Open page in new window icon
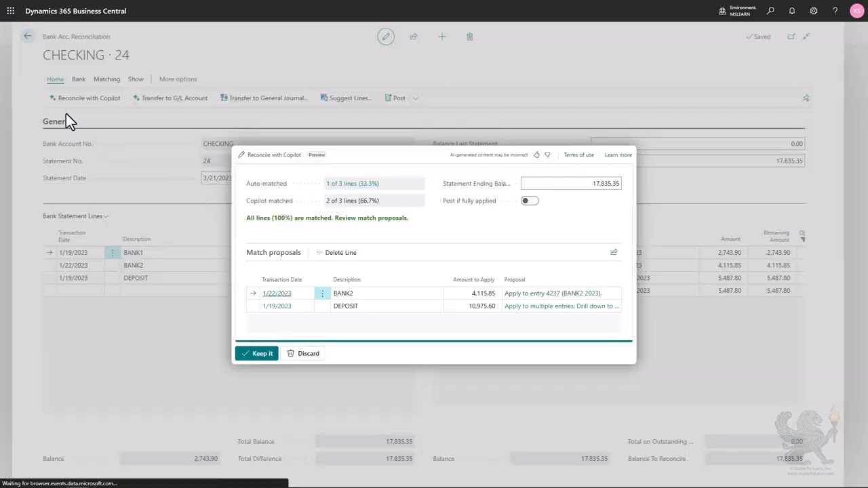868x488 pixels. pos(791,37)
